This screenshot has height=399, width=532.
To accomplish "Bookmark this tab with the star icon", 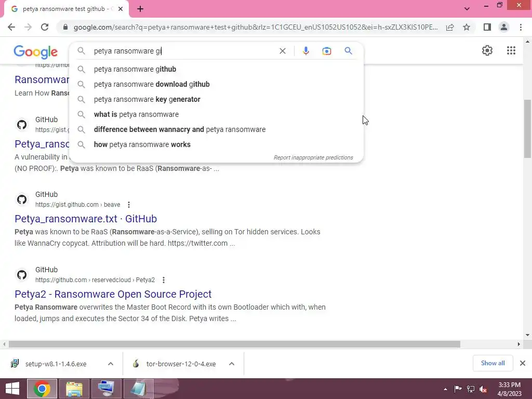I will tap(467, 27).
